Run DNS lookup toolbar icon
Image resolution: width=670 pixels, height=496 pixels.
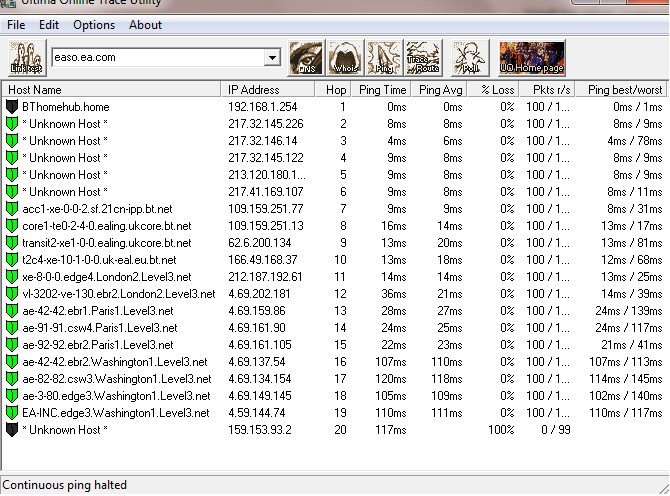306,58
